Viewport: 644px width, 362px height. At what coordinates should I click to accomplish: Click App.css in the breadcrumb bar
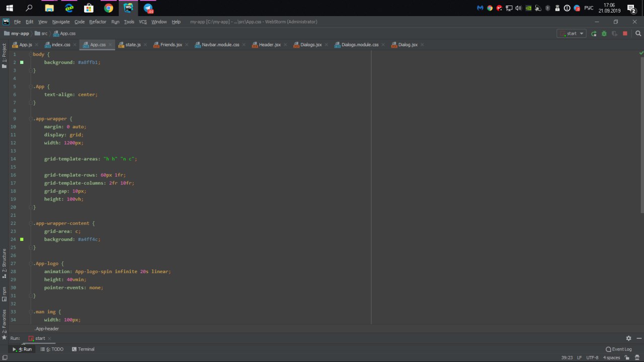click(x=64, y=34)
